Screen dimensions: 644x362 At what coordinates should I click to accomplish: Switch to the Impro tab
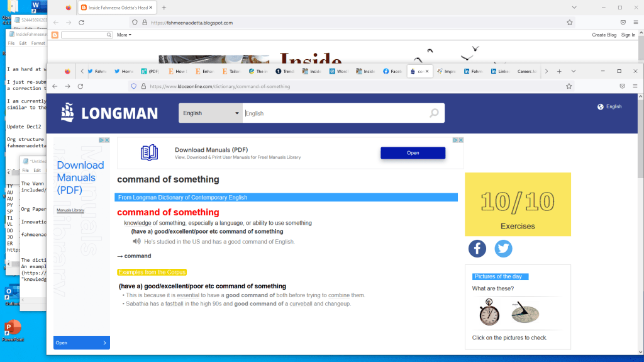[x=447, y=71]
